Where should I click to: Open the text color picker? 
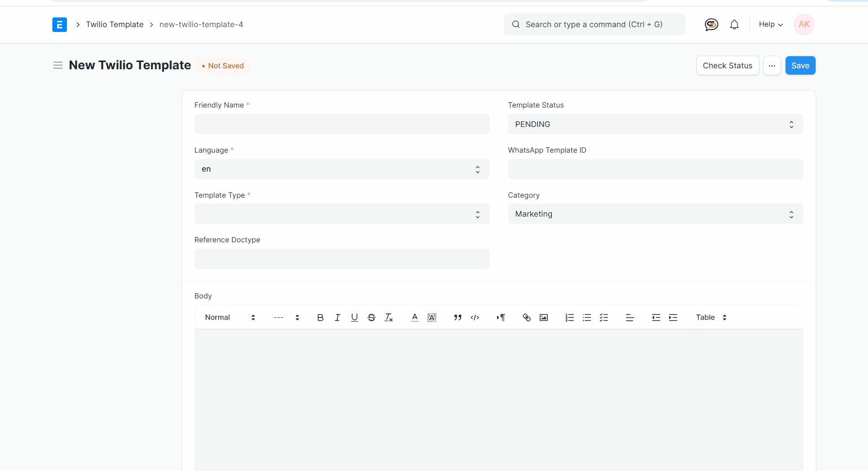415,317
